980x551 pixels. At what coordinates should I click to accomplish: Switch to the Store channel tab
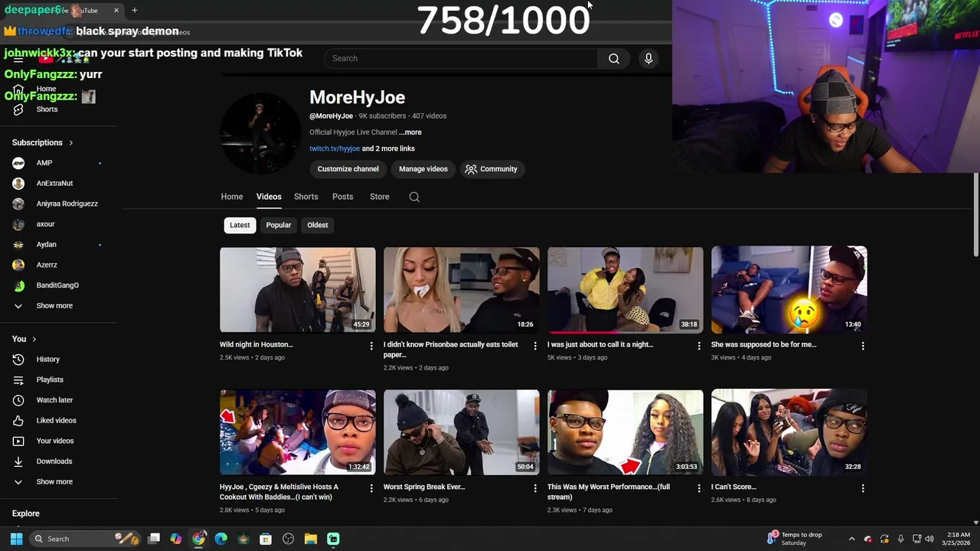click(x=380, y=197)
